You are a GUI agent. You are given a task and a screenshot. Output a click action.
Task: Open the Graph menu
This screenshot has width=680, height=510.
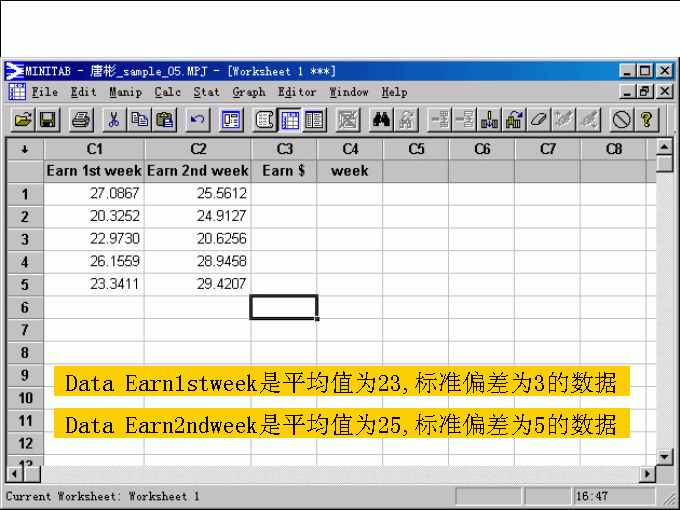coord(248,92)
